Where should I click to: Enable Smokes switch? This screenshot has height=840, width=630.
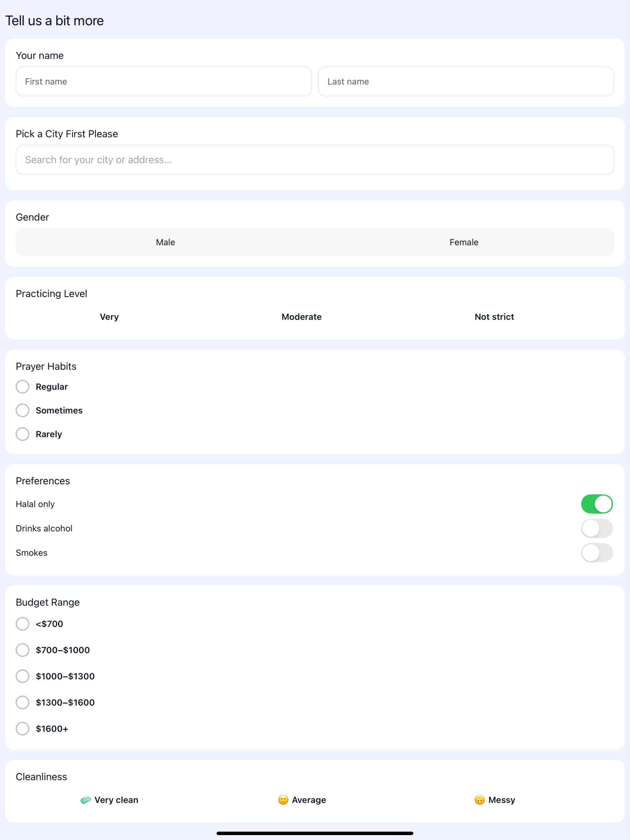596,553
